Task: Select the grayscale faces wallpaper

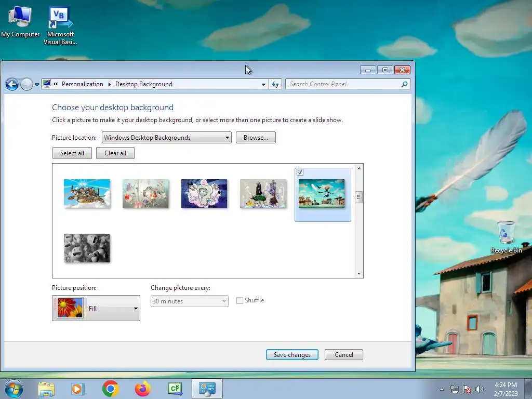Action: (x=87, y=248)
